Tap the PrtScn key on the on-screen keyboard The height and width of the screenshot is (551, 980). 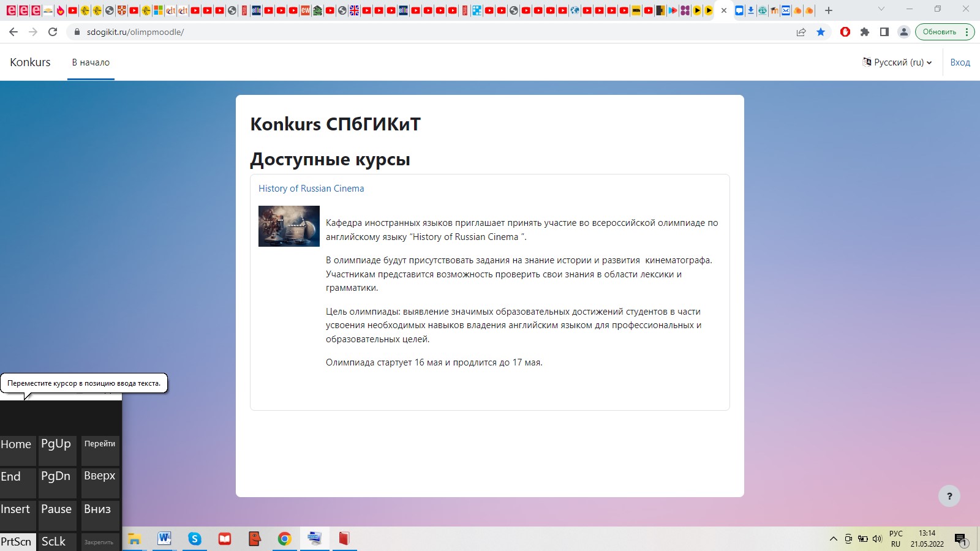pos(17,542)
